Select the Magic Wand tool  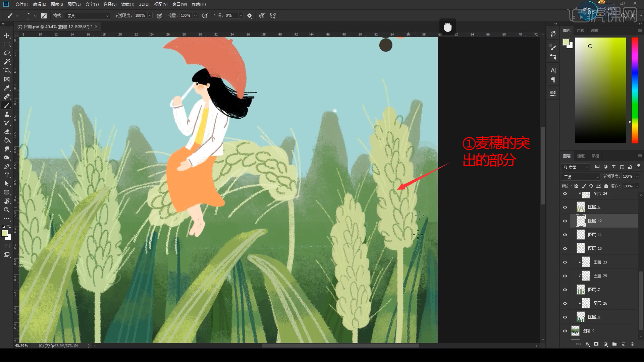[7, 62]
